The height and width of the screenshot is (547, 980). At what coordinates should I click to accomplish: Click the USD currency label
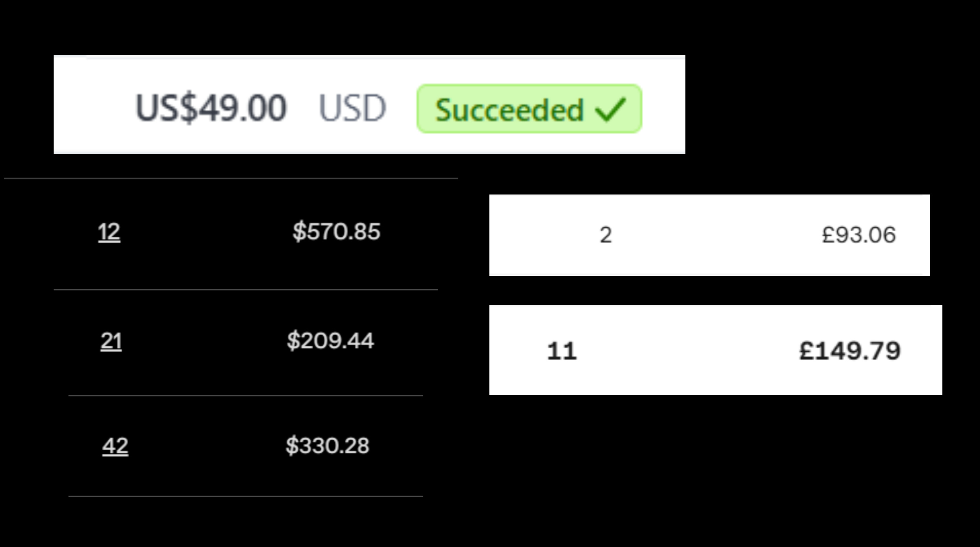(352, 109)
